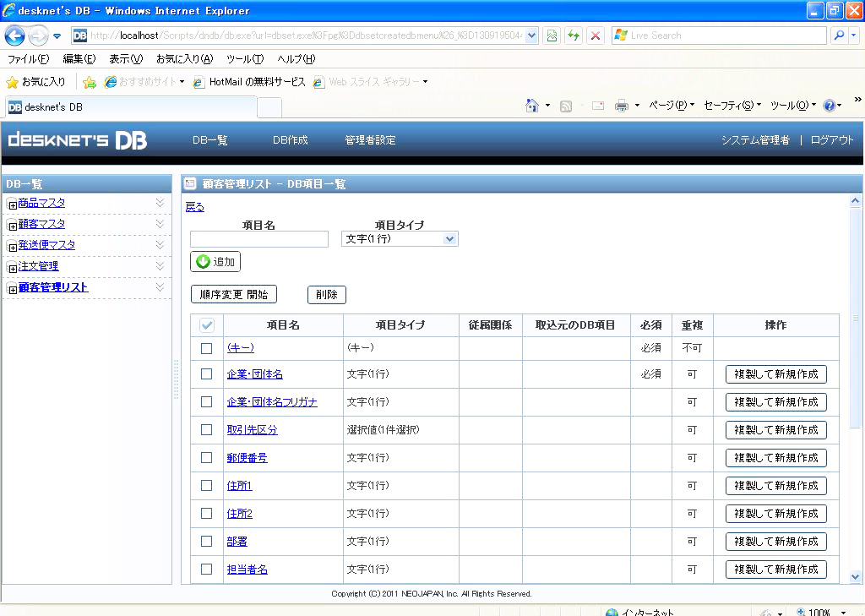Screen dimensions: 865x616
Task: Expand the 注文管理 chevron on right
Action: point(160,266)
